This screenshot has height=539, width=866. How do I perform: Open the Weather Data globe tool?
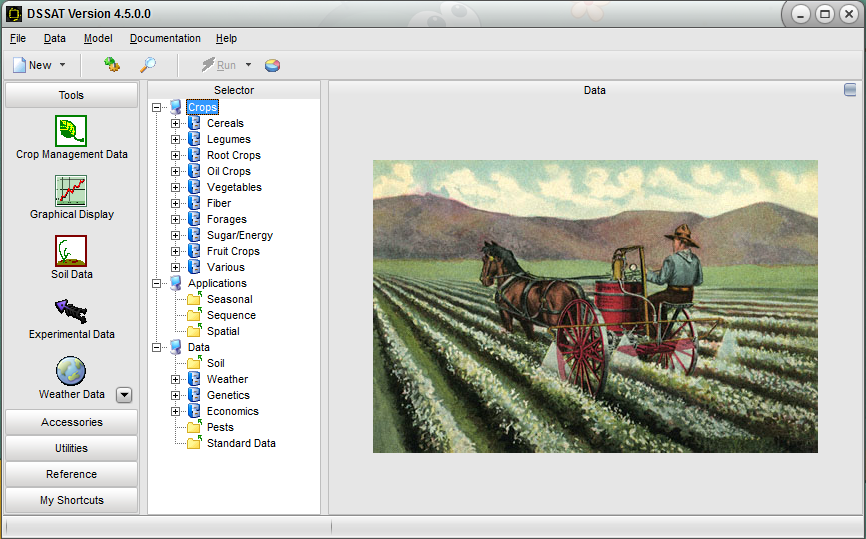[x=71, y=371]
